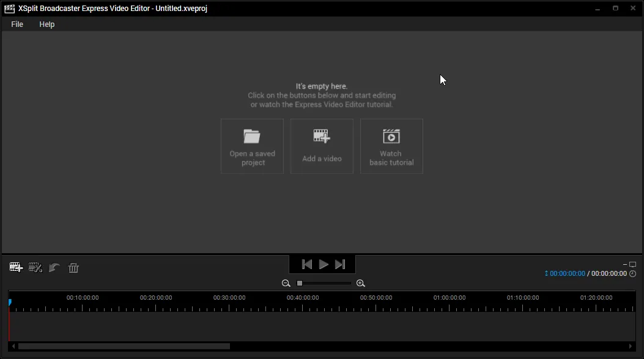Click the Add a video button
Screen dimensions: 644x359
pos(322,146)
